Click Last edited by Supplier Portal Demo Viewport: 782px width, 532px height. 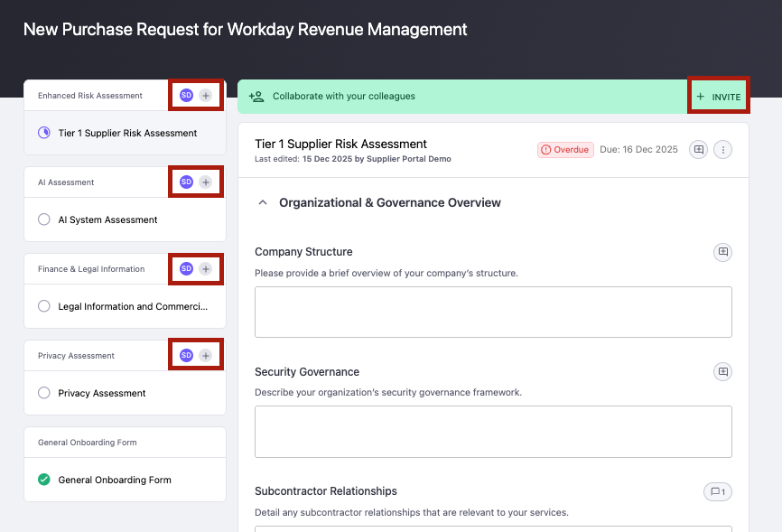click(352, 159)
